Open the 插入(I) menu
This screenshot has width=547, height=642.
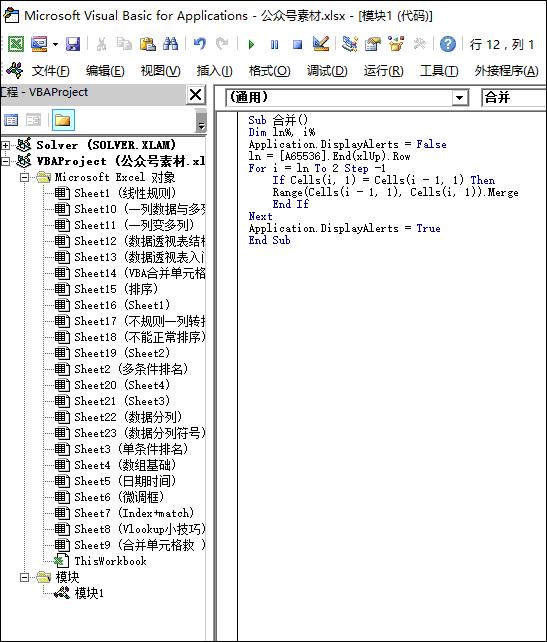pos(214,71)
